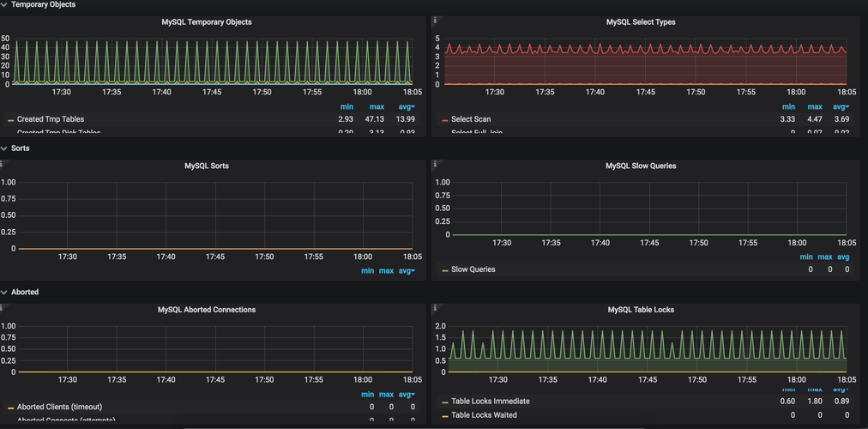Click Select Scan max value 4.47
868x429 pixels.
pyautogui.click(x=814, y=119)
